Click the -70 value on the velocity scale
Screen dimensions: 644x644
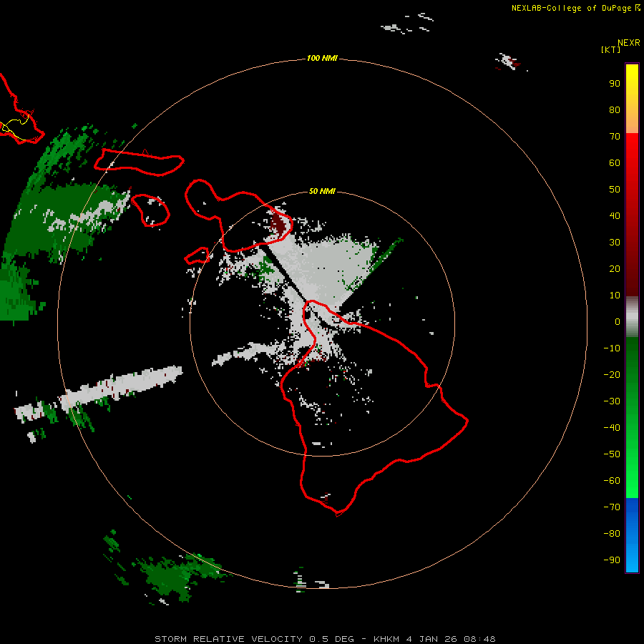coord(612,507)
